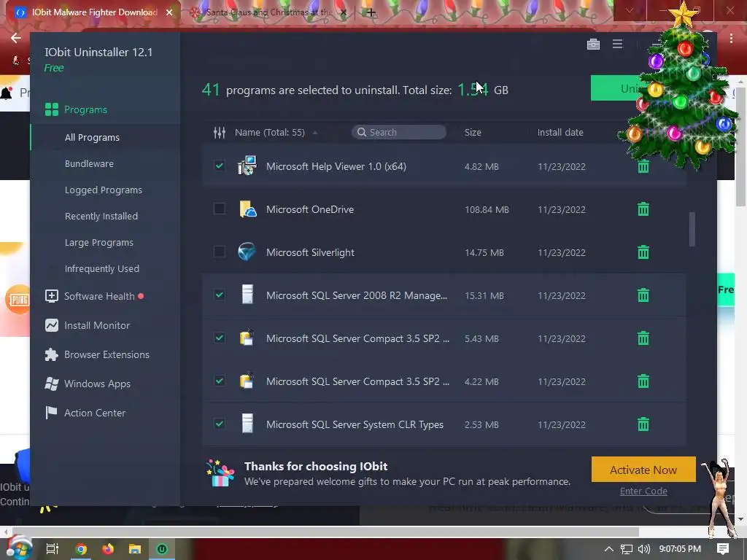This screenshot has height=560, width=747.
Task: Sort the list by Size column
Action: [x=473, y=133]
